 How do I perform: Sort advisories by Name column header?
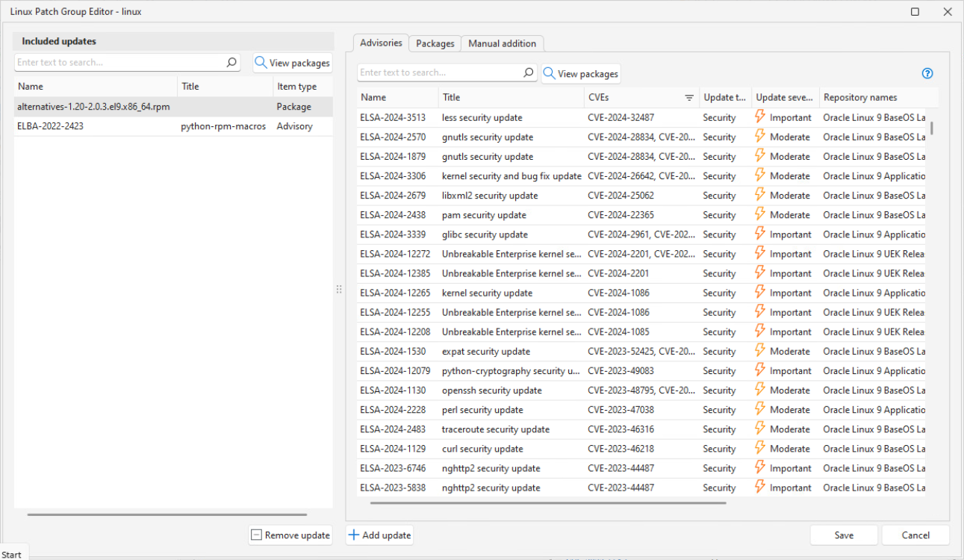[397, 97]
